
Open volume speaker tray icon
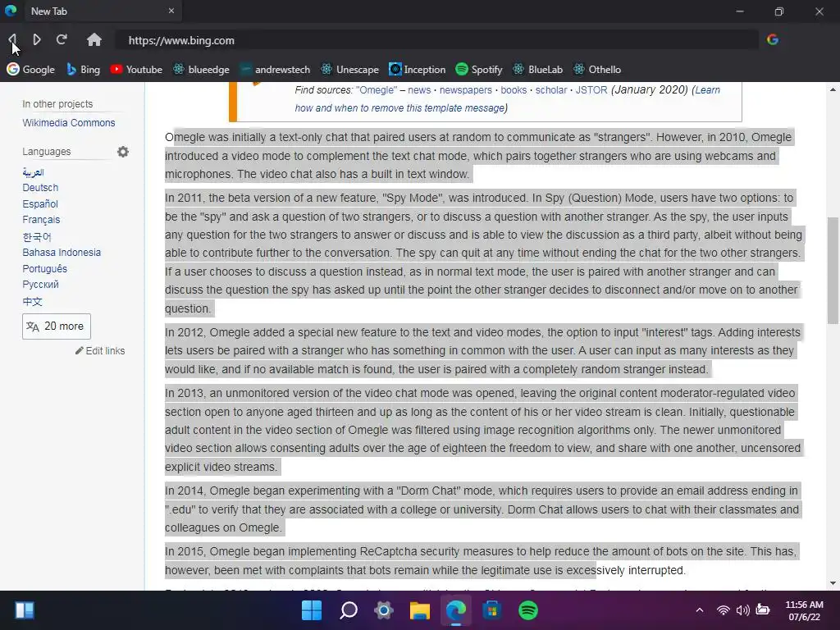tap(742, 610)
